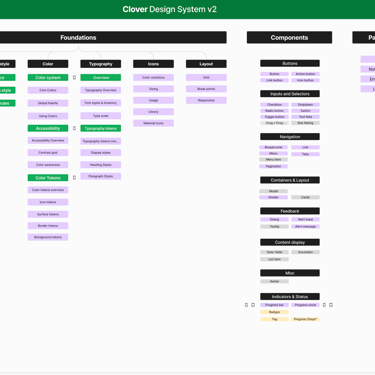Open the Usage node under Icons

pos(153,100)
